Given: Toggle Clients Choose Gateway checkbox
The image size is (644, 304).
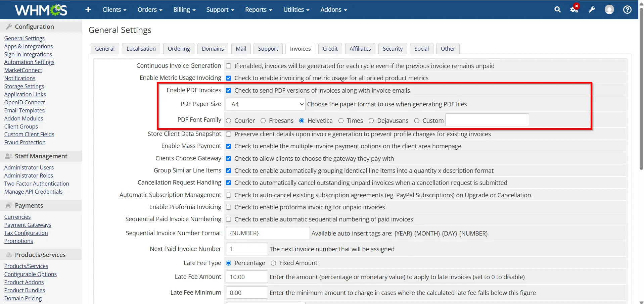Looking at the screenshot, I should 229,159.
